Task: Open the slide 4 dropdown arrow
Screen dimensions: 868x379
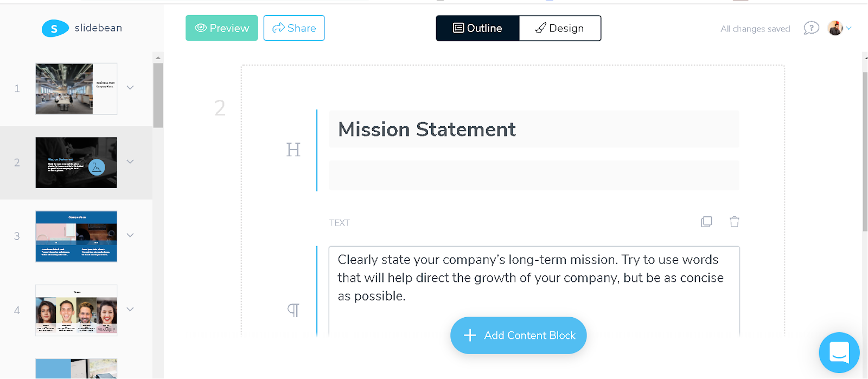Action: pos(130,310)
